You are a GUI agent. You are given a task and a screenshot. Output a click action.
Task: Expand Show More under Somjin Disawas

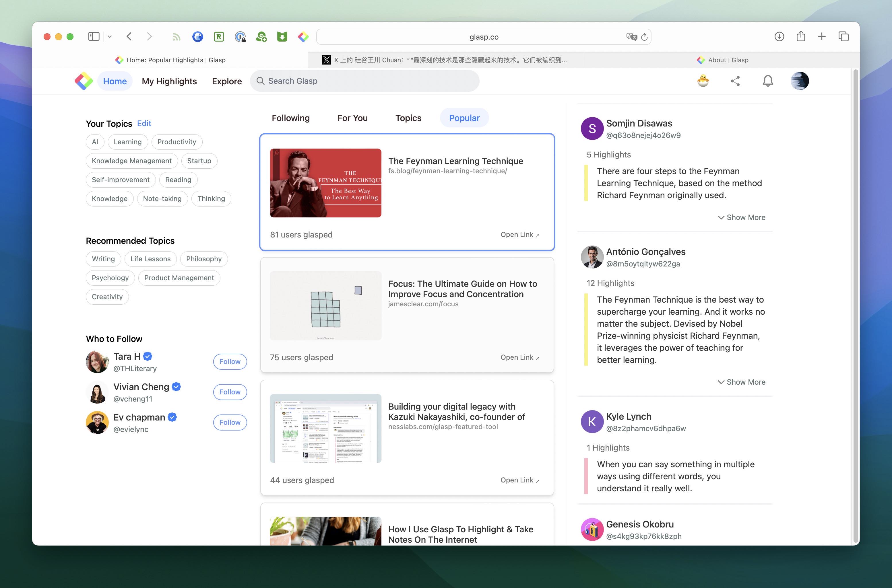(x=741, y=217)
